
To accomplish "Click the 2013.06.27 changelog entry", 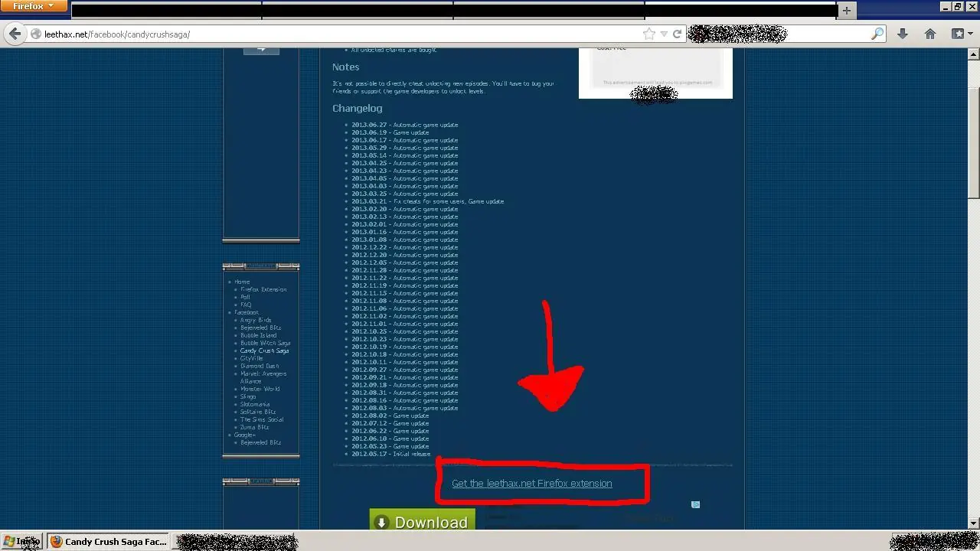I will [x=405, y=125].
